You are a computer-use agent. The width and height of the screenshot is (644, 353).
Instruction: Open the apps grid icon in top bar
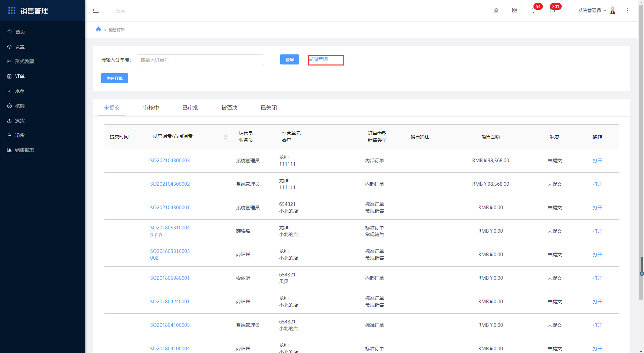click(515, 10)
